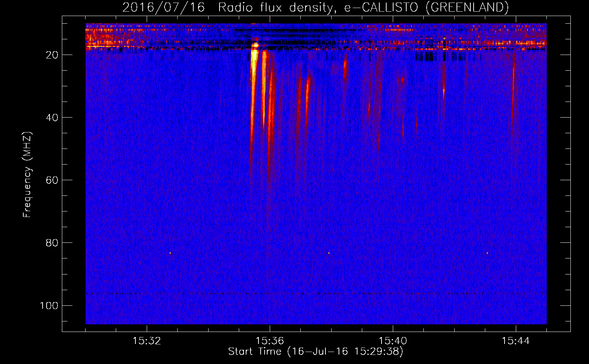The image size is (589, 364).
Task: Click the 'Start Time (16-Jul-16 15:29:38)' axis label
Action: point(316,352)
